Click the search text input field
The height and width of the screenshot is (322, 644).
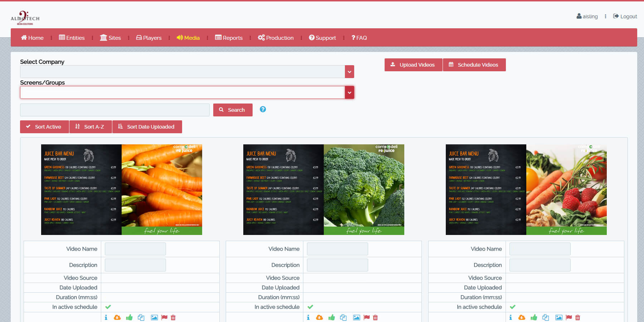(x=115, y=110)
